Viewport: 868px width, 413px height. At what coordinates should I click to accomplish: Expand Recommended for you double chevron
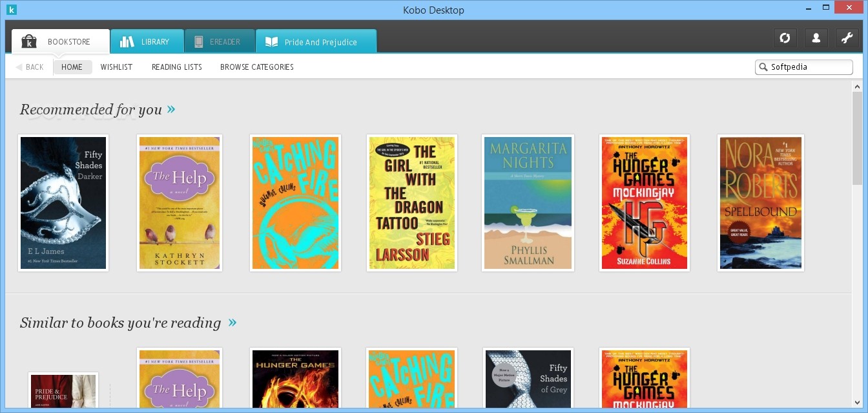coord(171,109)
